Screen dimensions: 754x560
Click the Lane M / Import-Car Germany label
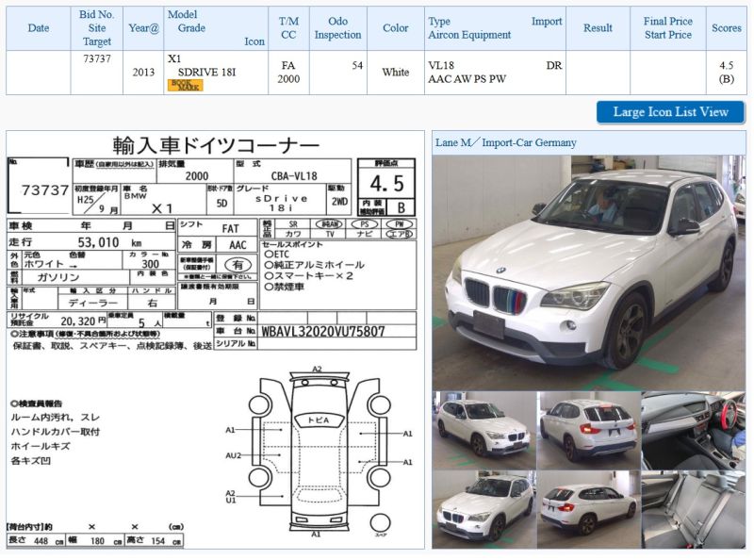pos(505,142)
